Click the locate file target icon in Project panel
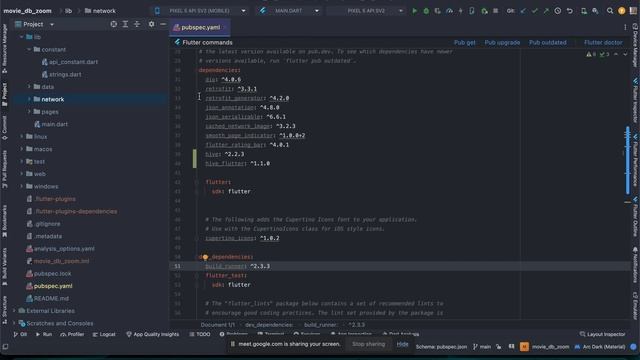The image size is (640, 360). coord(113,24)
